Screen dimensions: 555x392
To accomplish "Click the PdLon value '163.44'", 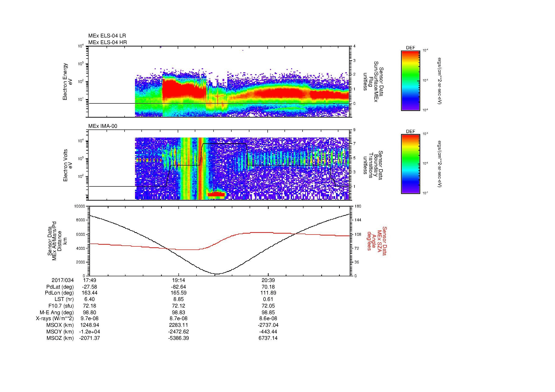I will (x=89, y=293).
